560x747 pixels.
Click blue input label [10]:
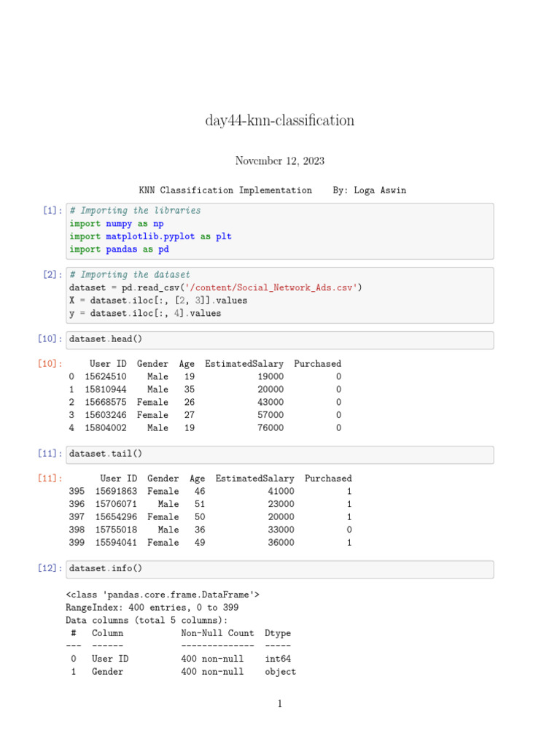50,338
